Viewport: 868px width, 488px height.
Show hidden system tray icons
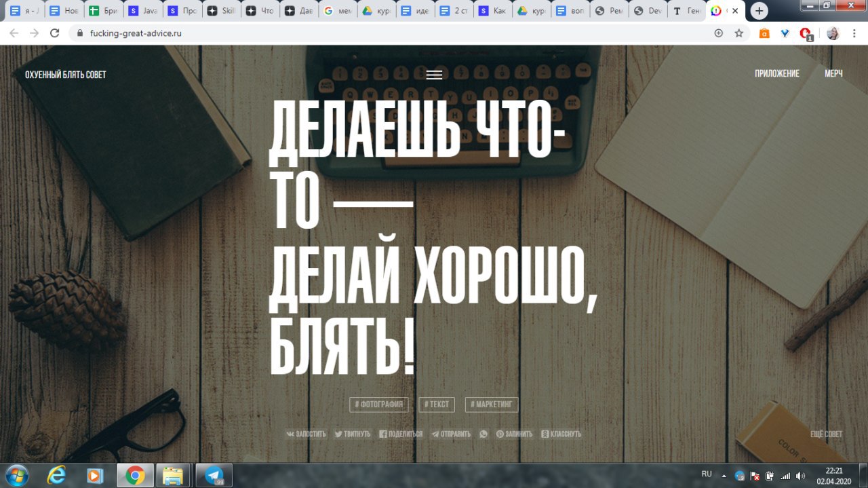(x=724, y=475)
